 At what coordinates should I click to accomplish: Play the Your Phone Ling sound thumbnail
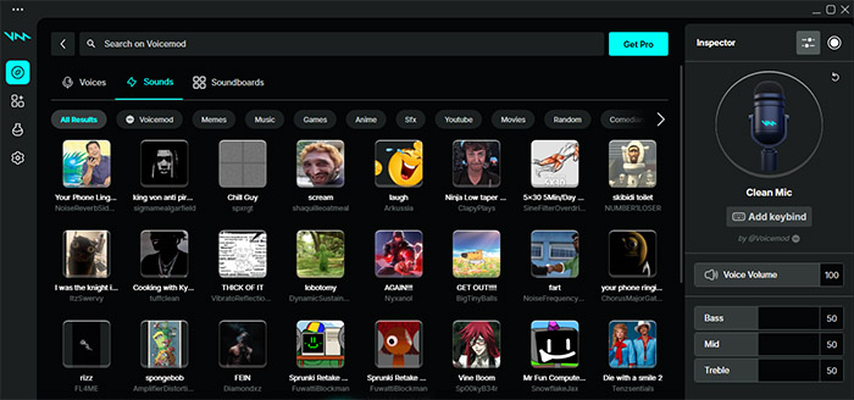click(87, 163)
